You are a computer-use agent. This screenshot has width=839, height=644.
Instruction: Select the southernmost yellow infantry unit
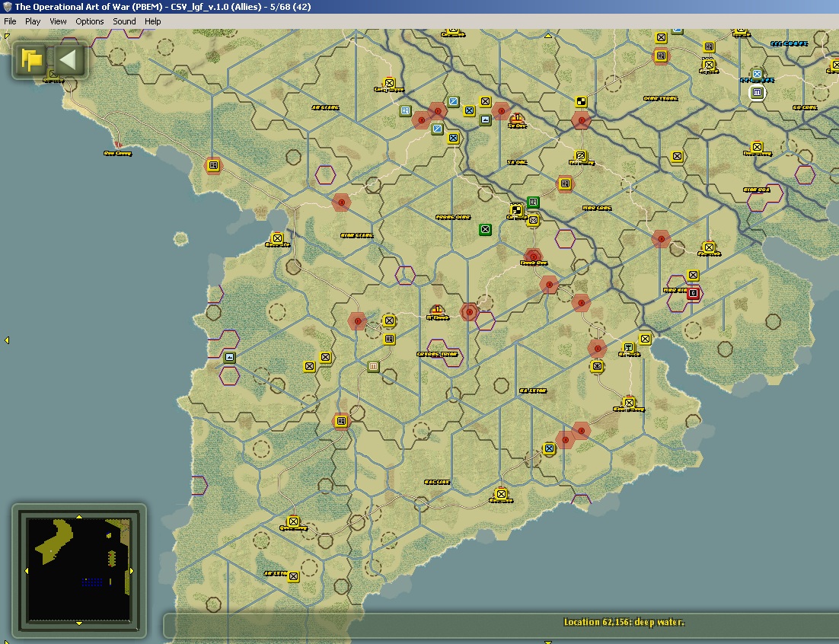[293, 576]
